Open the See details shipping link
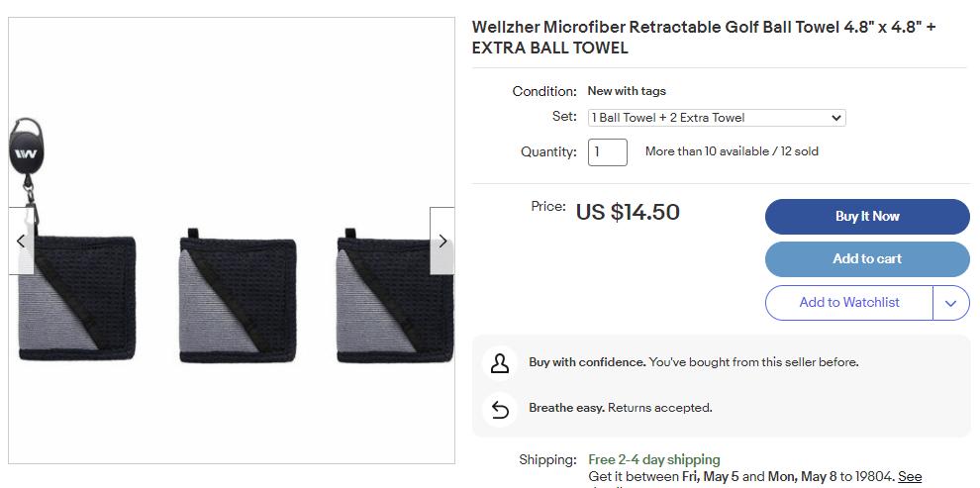The width and height of the screenshot is (980, 488). point(910,477)
